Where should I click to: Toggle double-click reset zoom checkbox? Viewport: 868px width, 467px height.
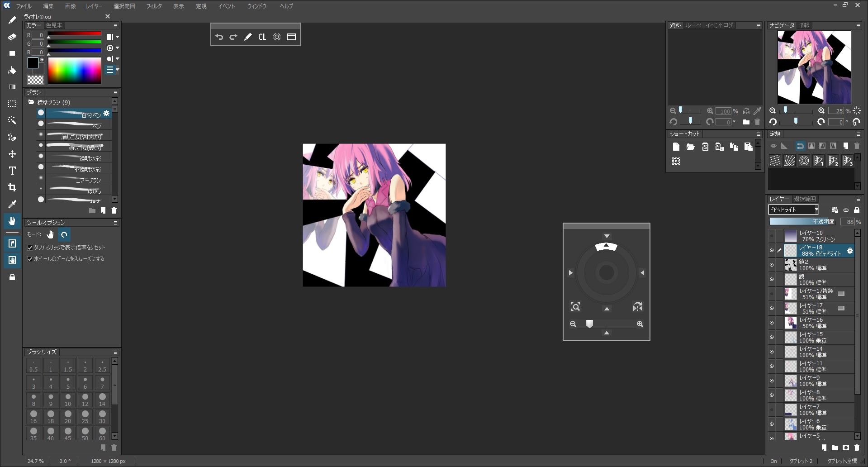pyautogui.click(x=30, y=248)
